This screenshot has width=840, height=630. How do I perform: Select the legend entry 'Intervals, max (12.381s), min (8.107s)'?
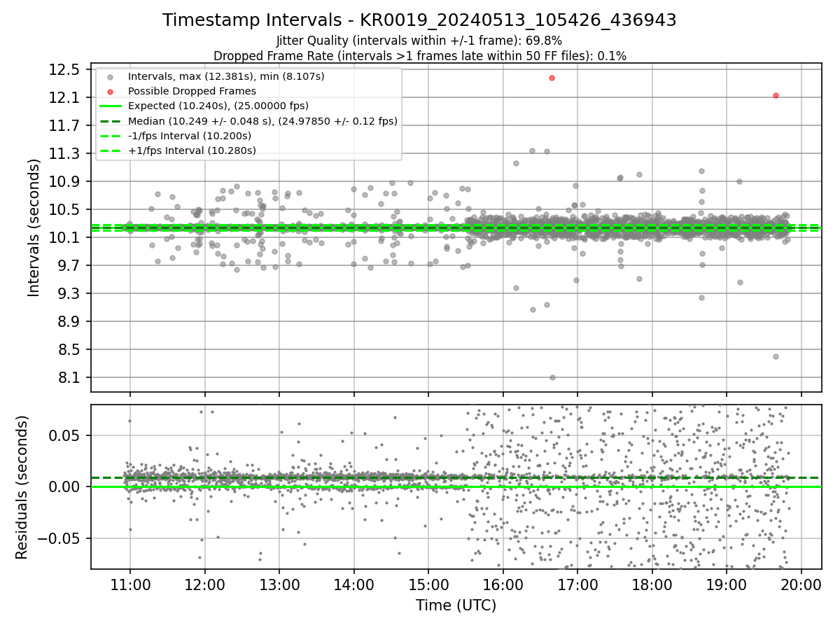[x=226, y=76]
